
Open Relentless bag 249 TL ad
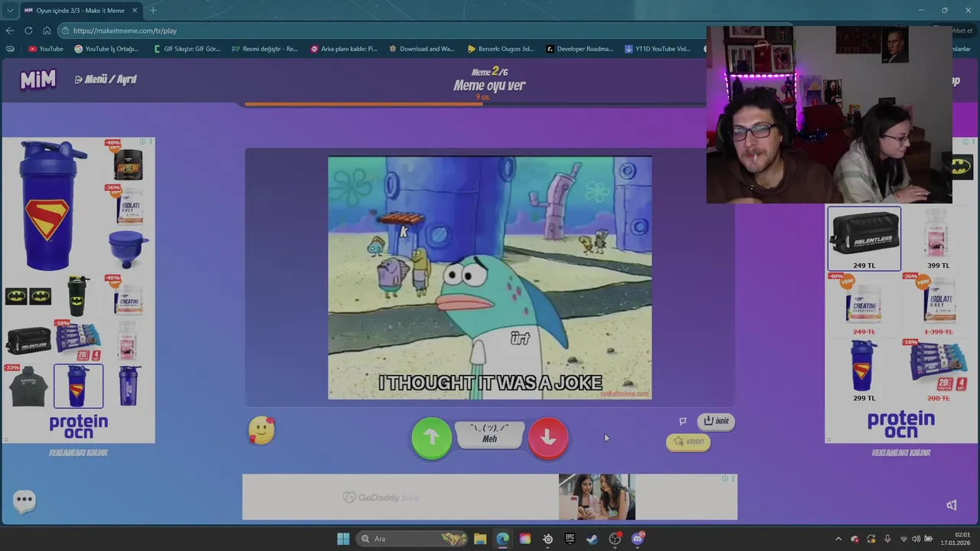click(x=864, y=239)
